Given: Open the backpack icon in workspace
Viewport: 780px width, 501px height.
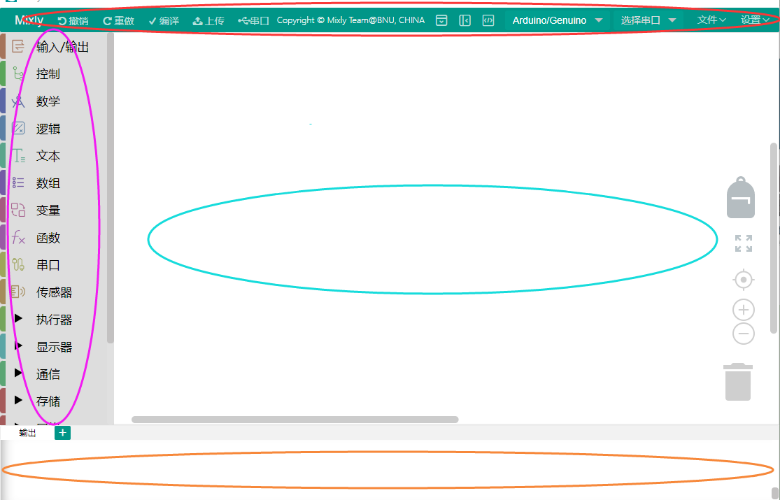Looking at the screenshot, I should tap(741, 198).
